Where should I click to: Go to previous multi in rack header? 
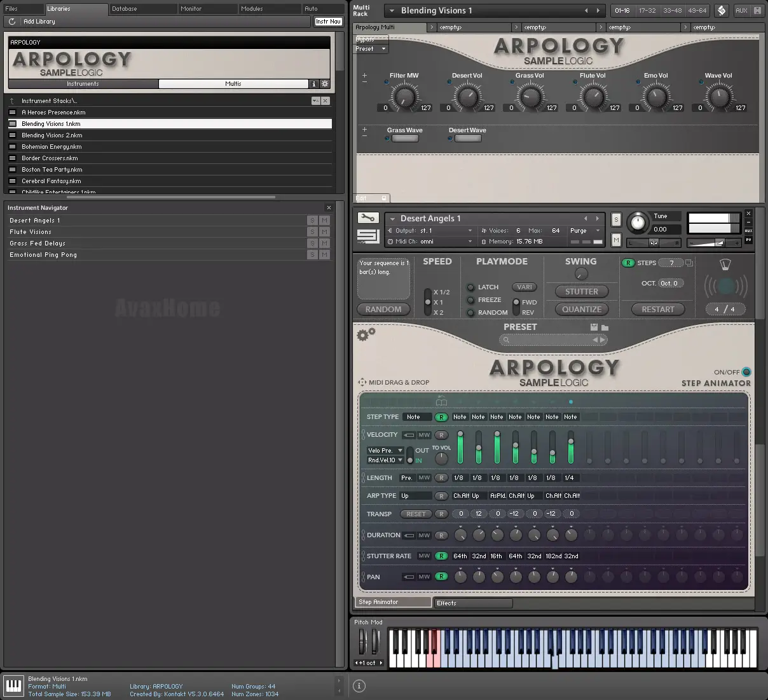(586, 11)
